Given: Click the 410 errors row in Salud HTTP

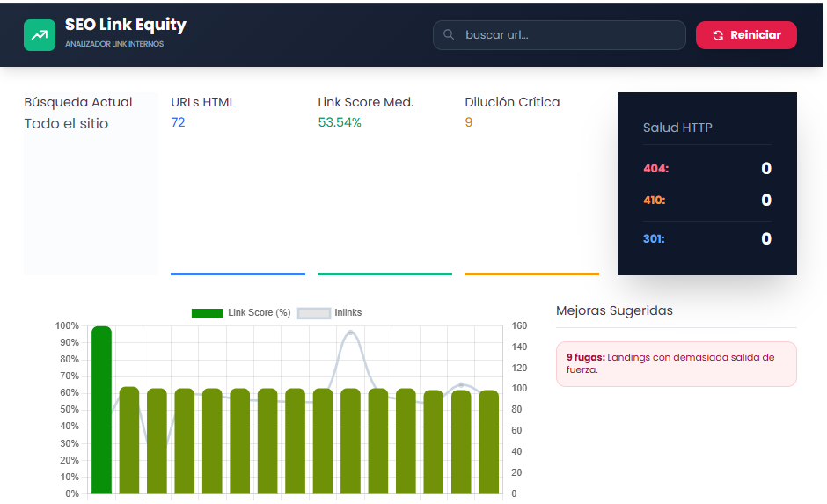Looking at the screenshot, I should (x=706, y=201).
